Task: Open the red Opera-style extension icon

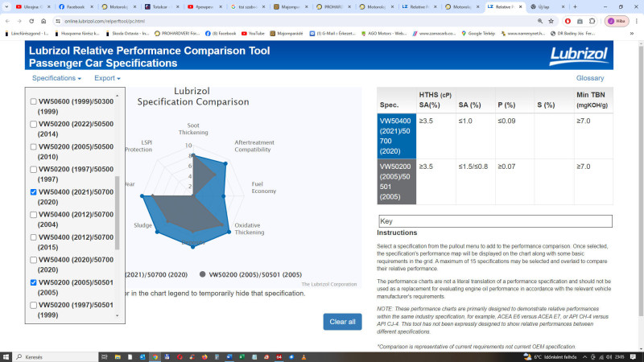Action: tap(568, 21)
